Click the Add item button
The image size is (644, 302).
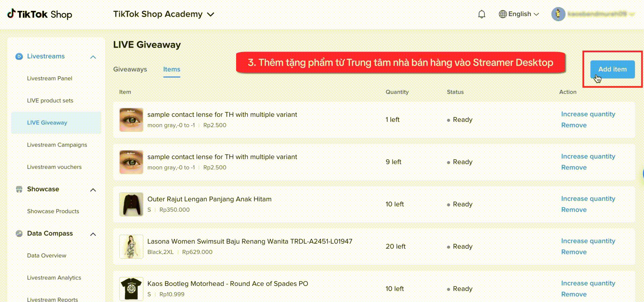point(612,69)
